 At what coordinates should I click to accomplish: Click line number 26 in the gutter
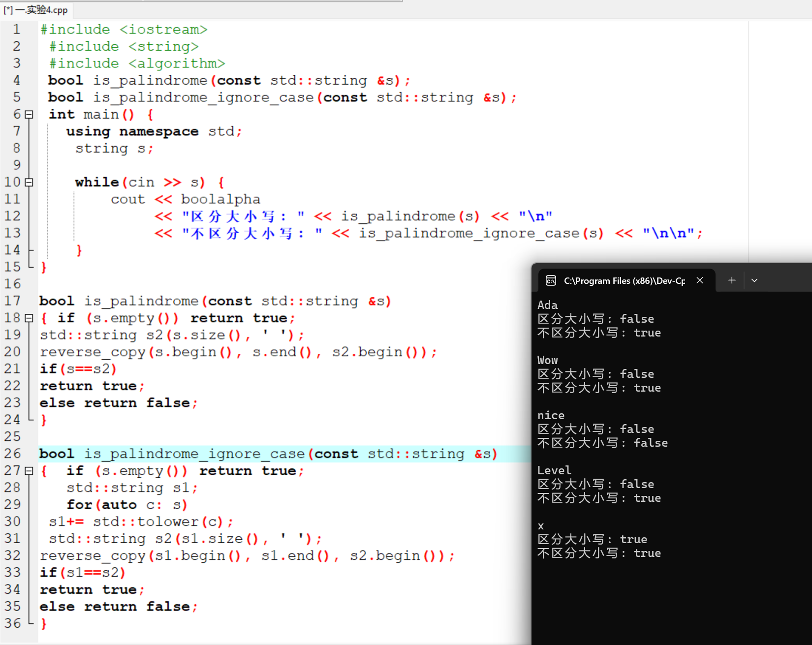[x=13, y=454]
